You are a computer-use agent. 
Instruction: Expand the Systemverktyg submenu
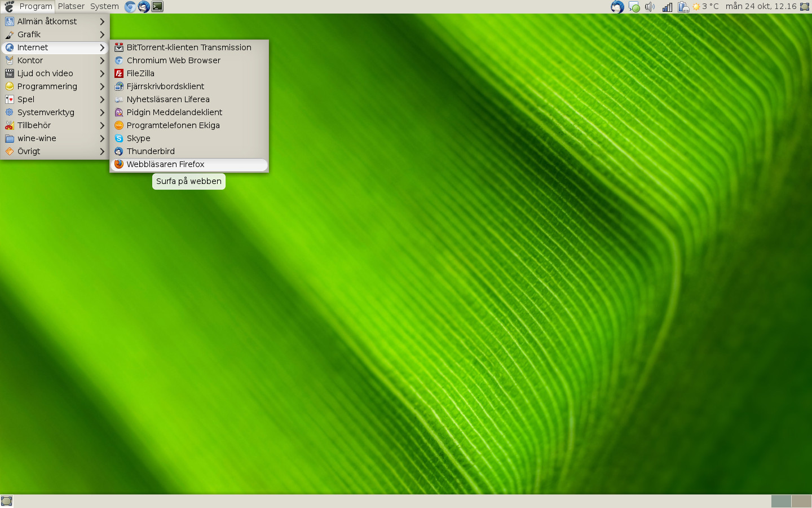pyautogui.click(x=55, y=112)
